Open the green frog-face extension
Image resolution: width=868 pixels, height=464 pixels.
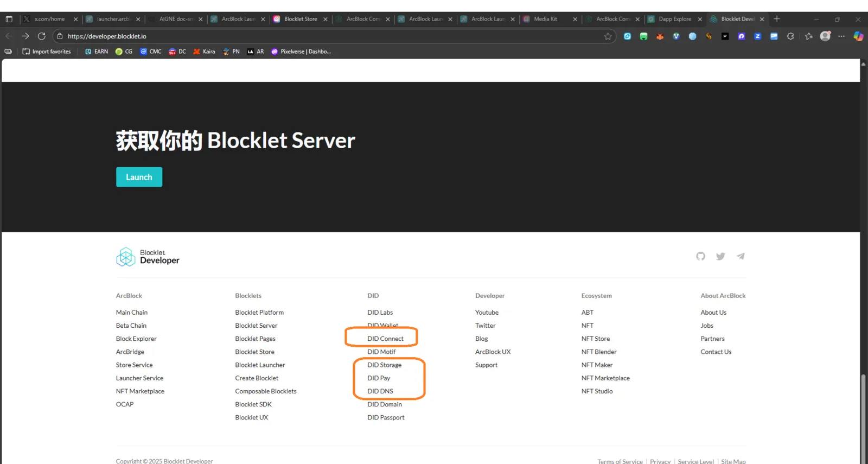tap(644, 36)
